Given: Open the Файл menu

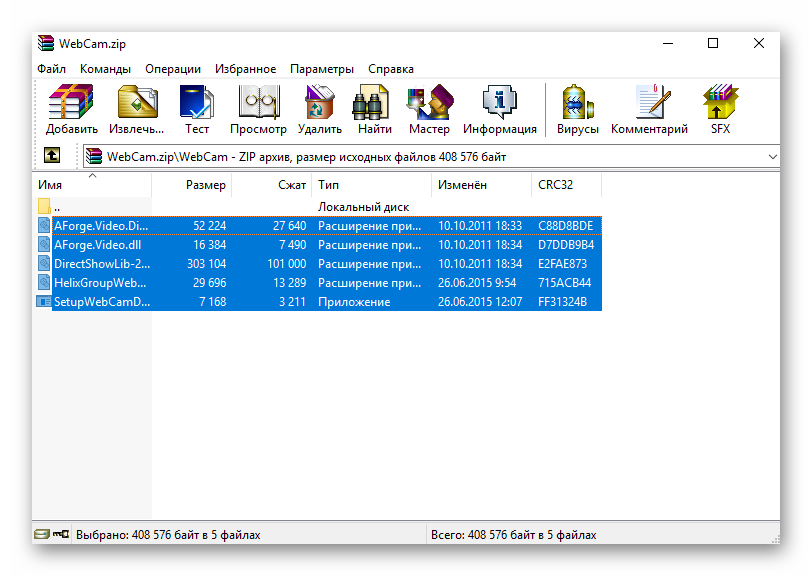Looking at the screenshot, I should 51,69.
